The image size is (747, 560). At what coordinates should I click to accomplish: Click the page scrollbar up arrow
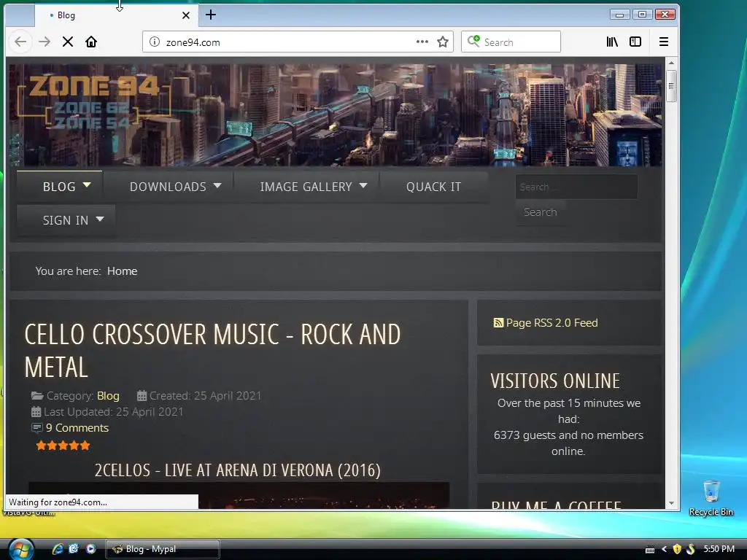pyautogui.click(x=671, y=63)
